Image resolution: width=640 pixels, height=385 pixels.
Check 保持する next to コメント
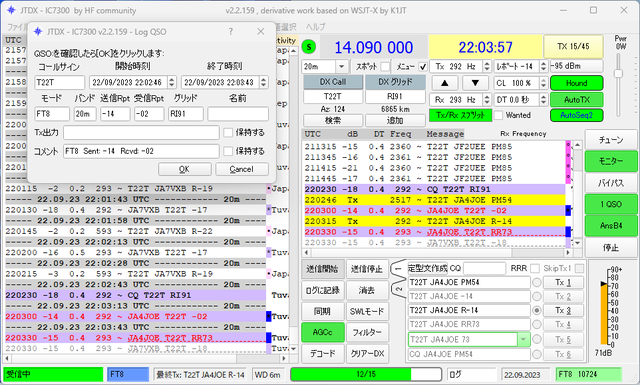[228, 151]
